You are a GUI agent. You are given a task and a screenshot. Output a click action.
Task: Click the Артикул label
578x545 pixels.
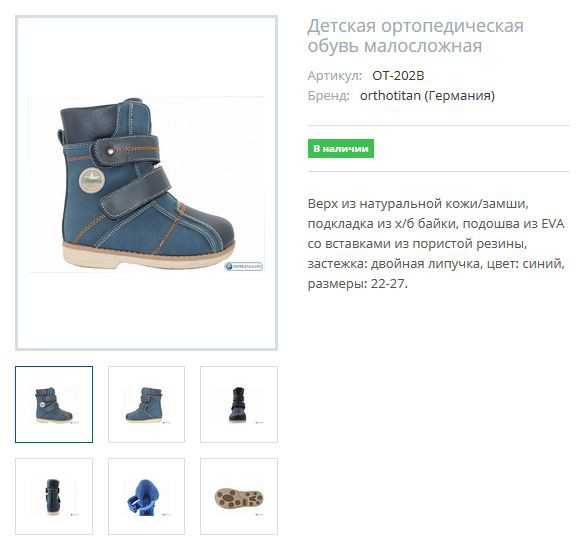pyautogui.click(x=335, y=76)
